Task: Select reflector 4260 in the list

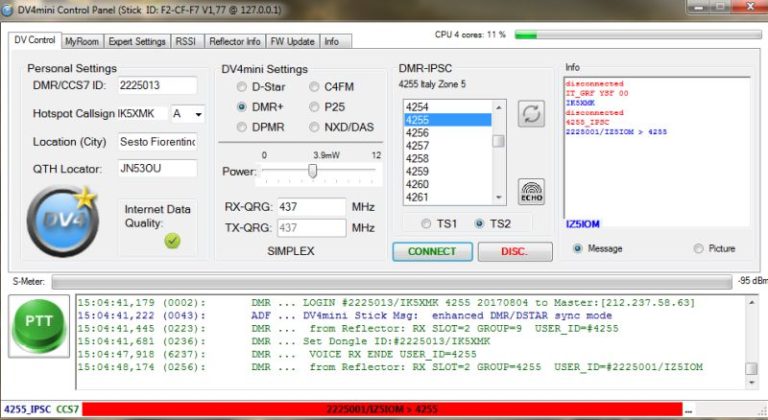Action: 447,184
